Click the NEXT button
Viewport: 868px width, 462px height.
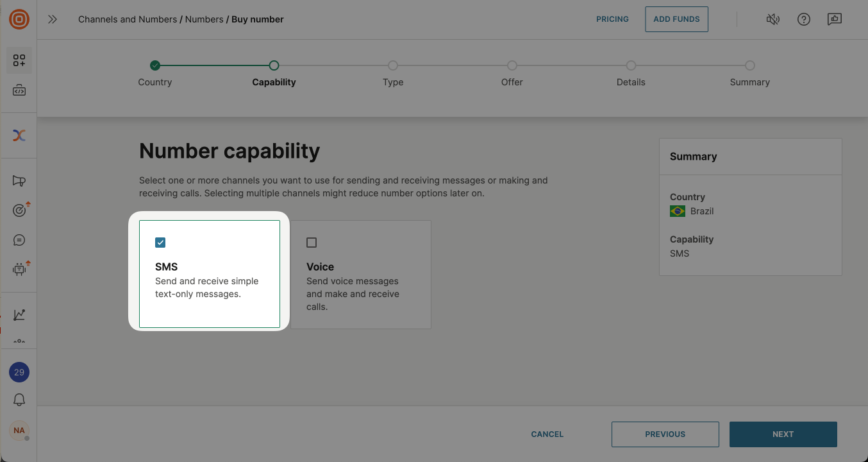(x=783, y=434)
